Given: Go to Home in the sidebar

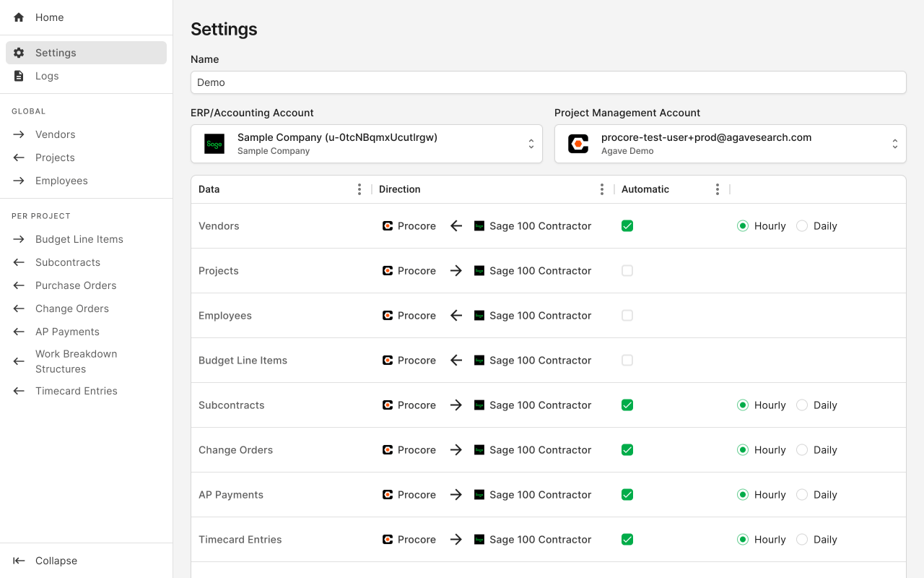Looking at the screenshot, I should (86, 17).
